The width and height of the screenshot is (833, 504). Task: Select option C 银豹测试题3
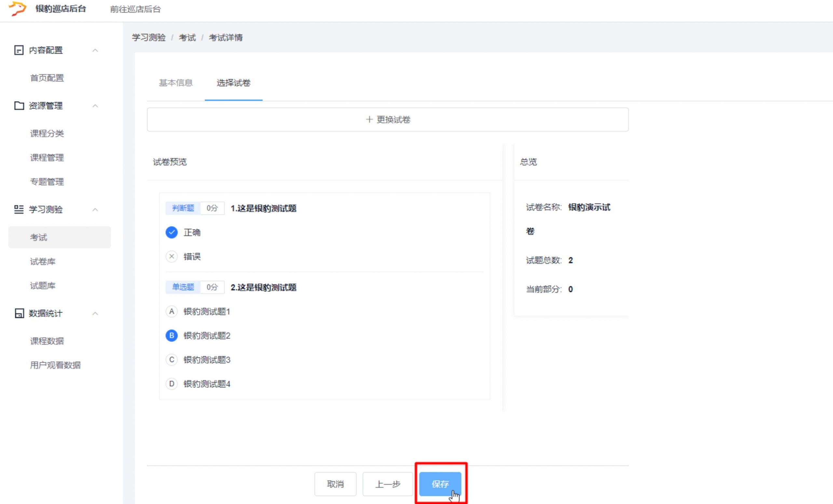(x=172, y=360)
